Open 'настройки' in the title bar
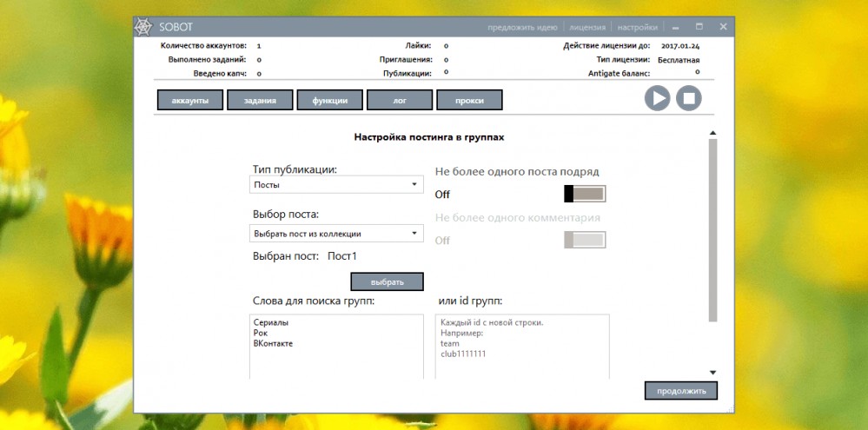The image size is (868, 430). [638, 27]
